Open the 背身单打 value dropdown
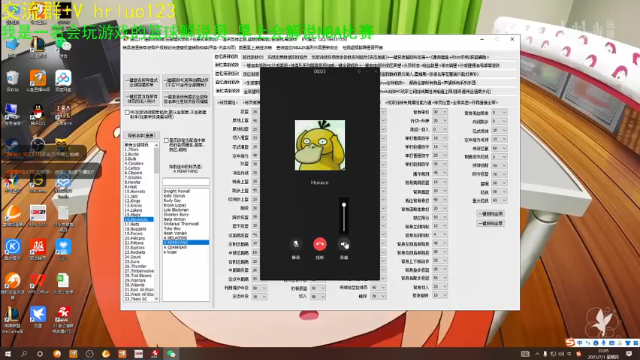Screen dimensions: 640x360 tap(440, 112)
